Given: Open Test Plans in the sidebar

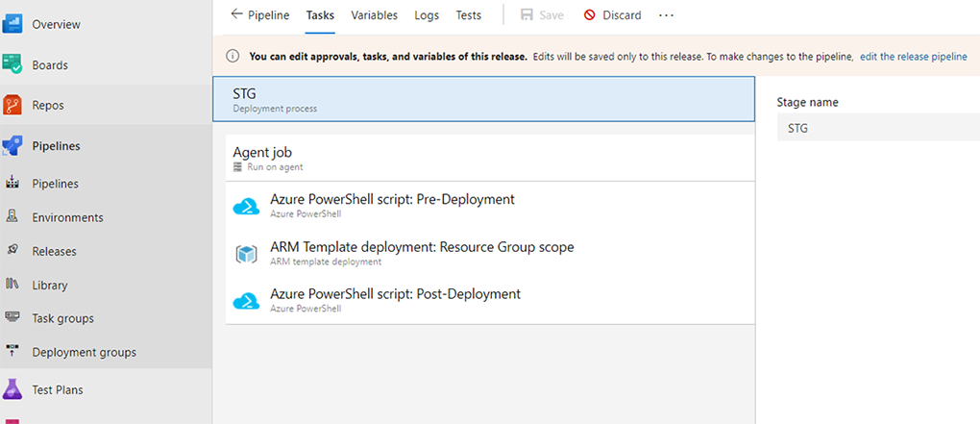Looking at the screenshot, I should tap(58, 389).
